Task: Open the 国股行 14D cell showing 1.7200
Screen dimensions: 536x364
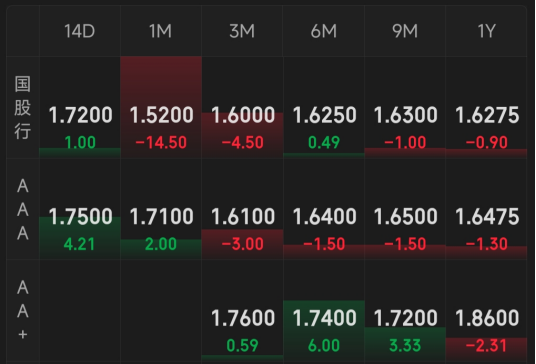Action: click(x=80, y=107)
